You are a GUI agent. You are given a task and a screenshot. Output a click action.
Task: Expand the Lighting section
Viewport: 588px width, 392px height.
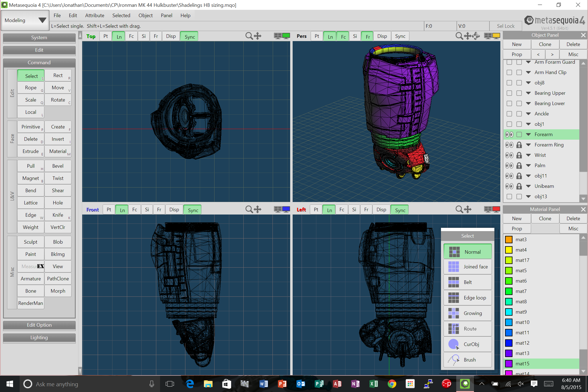click(x=39, y=338)
